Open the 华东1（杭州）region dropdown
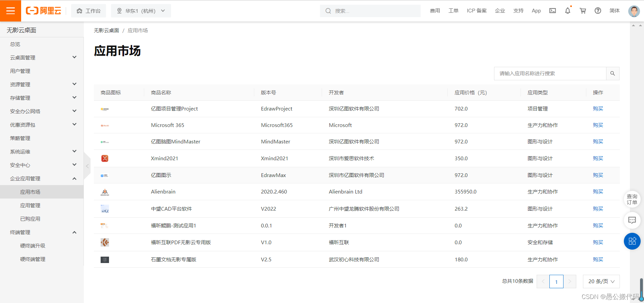 click(141, 11)
